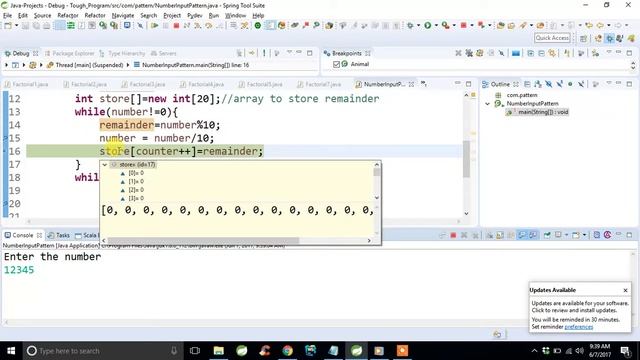Toggle Hide Fields in Outline toolbar
This screenshot has height=360, width=640.
[x=549, y=84]
